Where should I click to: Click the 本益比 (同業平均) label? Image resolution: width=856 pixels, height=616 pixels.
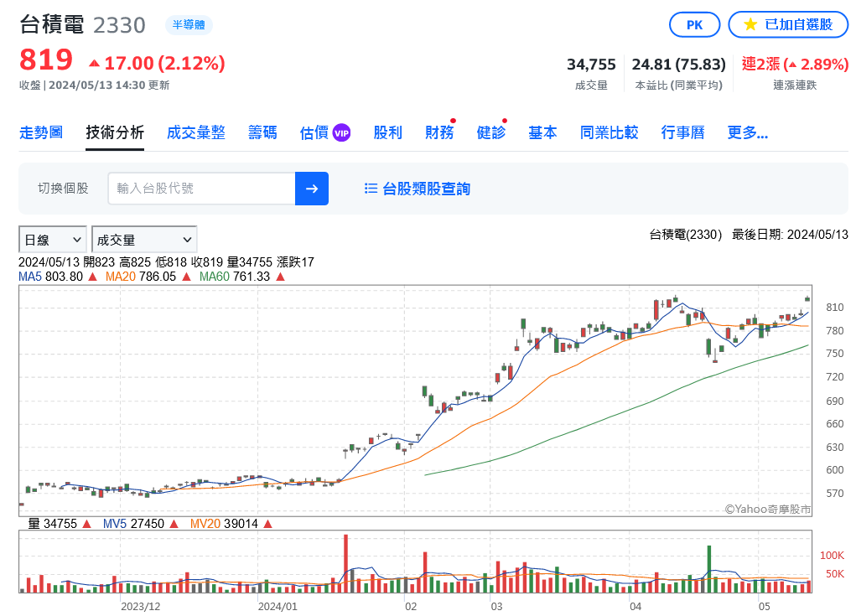pos(678,85)
